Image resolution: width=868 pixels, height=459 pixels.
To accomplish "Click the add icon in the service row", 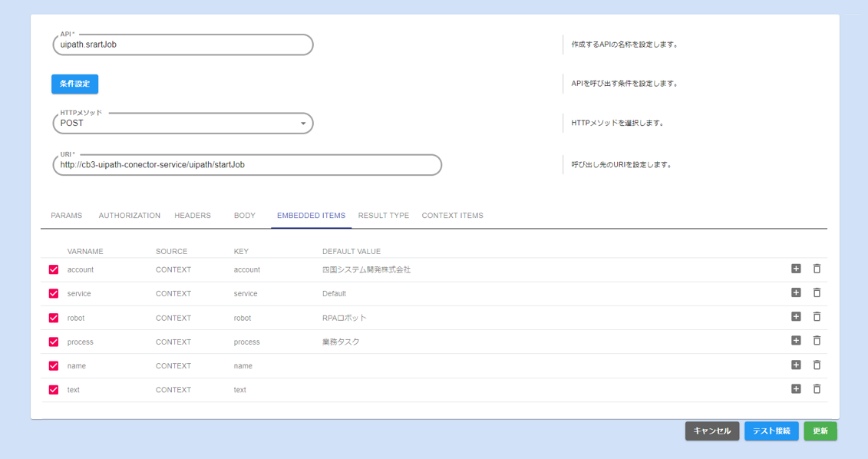I will (x=796, y=292).
